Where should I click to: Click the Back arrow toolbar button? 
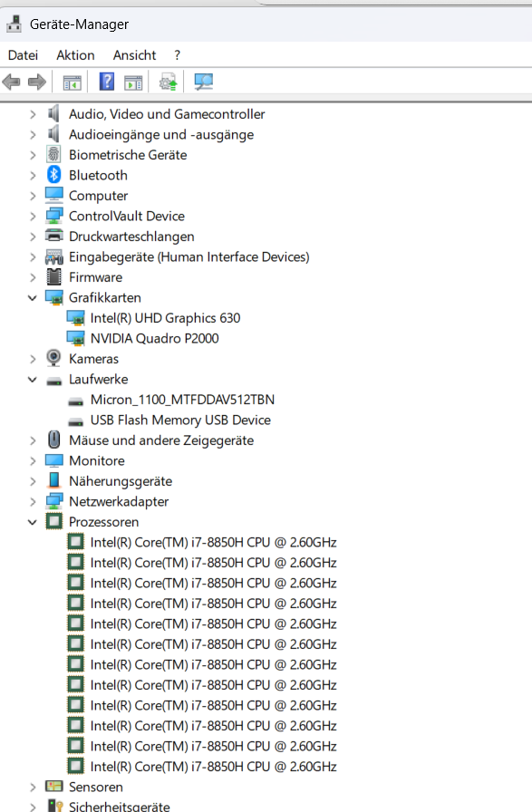click(x=12, y=82)
